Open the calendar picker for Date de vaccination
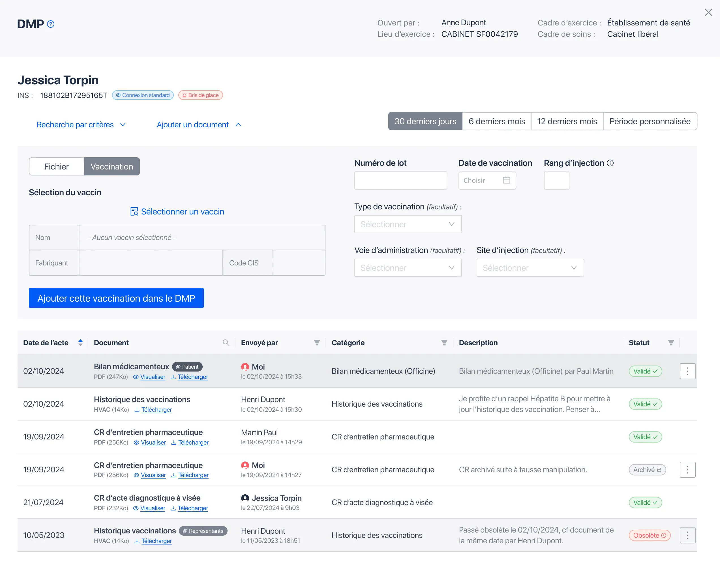This screenshot has height=588, width=720. coord(506,180)
